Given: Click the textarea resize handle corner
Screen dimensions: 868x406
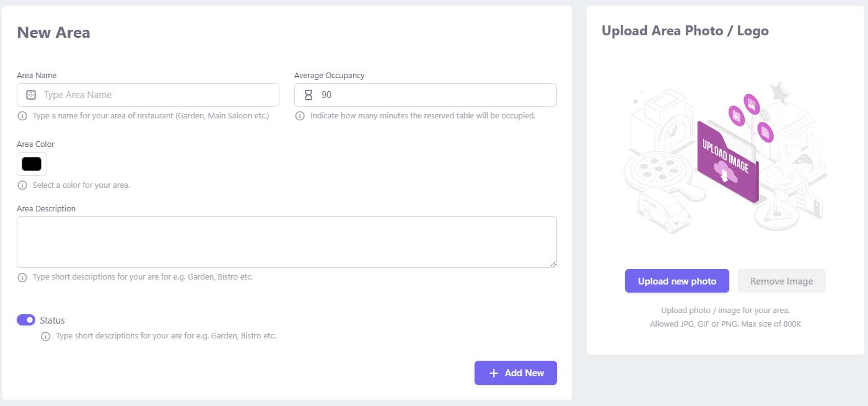Looking at the screenshot, I should 553,263.
